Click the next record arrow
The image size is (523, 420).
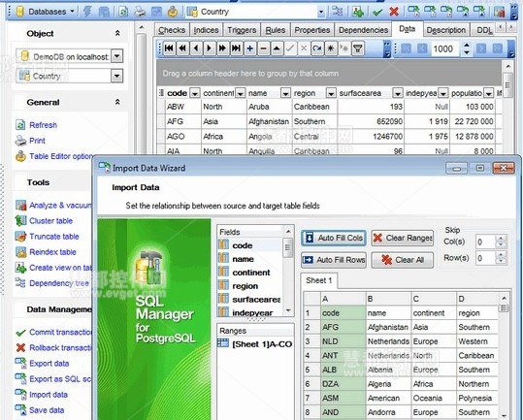point(210,49)
